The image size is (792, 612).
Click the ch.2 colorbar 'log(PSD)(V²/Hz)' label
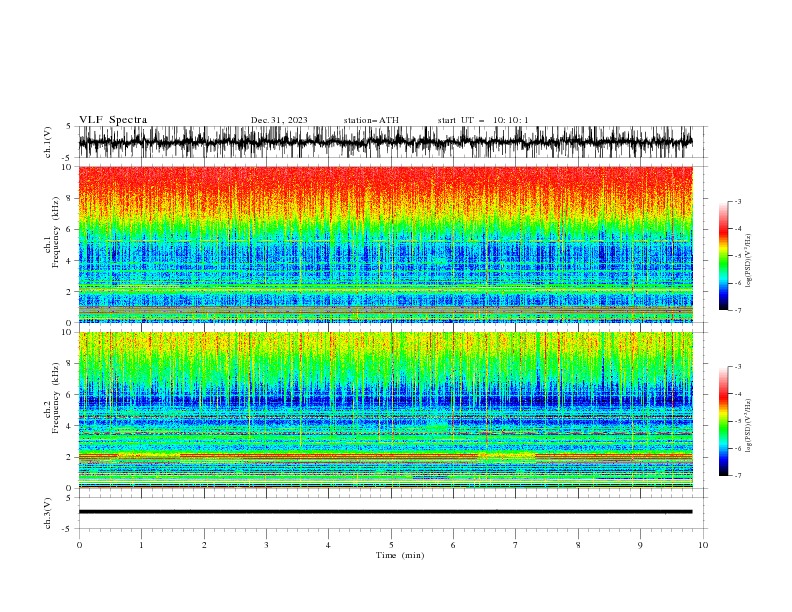click(749, 425)
